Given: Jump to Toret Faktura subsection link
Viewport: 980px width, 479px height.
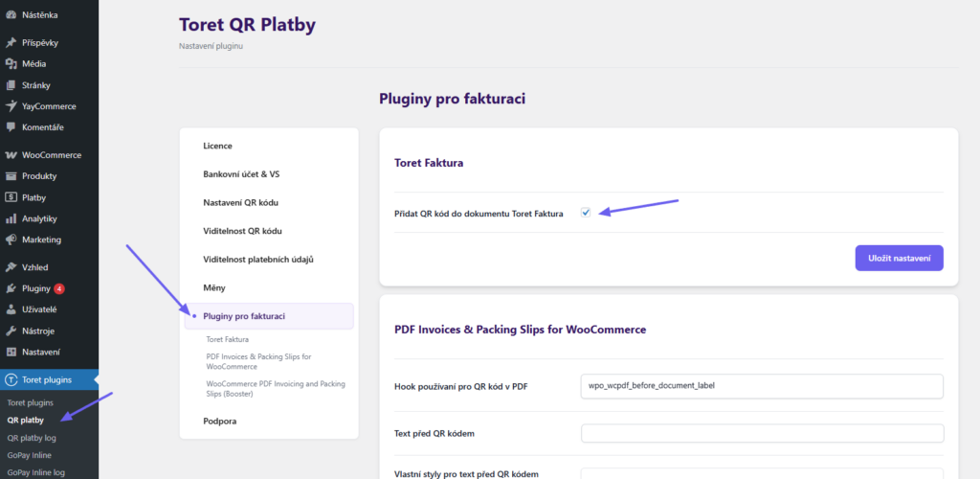Looking at the screenshot, I should 227,339.
